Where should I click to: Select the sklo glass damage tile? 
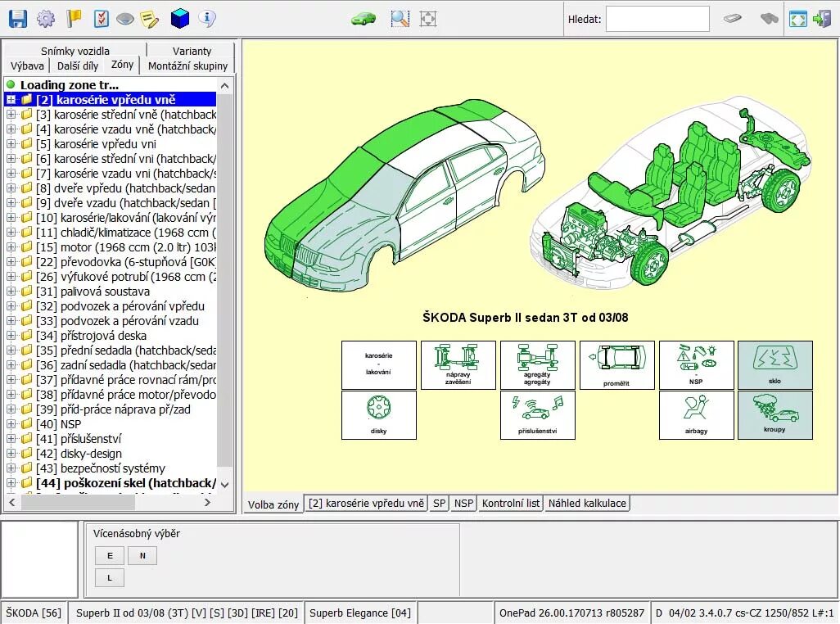775,364
